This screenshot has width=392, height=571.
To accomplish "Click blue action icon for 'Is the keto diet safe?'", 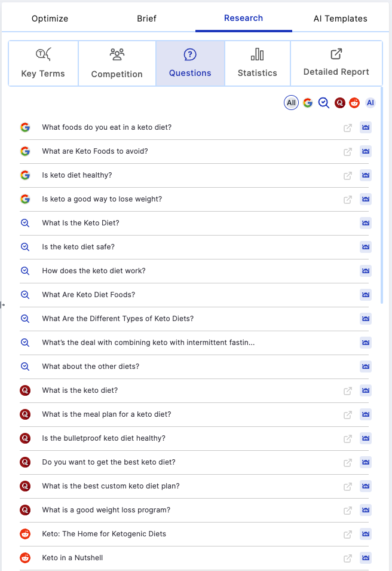I will pos(366,247).
